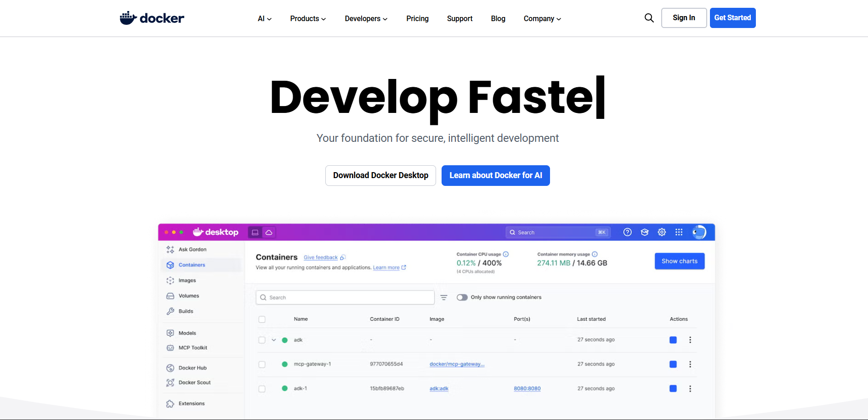The width and height of the screenshot is (868, 420).
Task: Click the Builds wrench icon
Action: click(x=170, y=311)
